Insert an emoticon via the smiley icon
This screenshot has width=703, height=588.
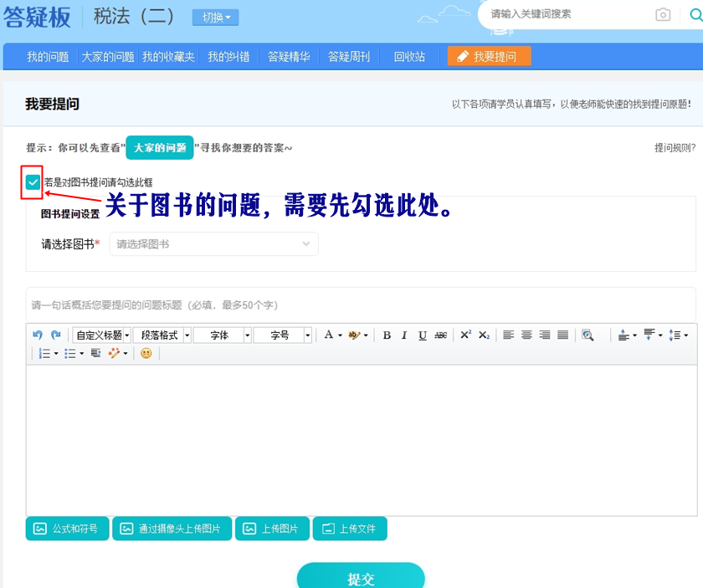(146, 354)
